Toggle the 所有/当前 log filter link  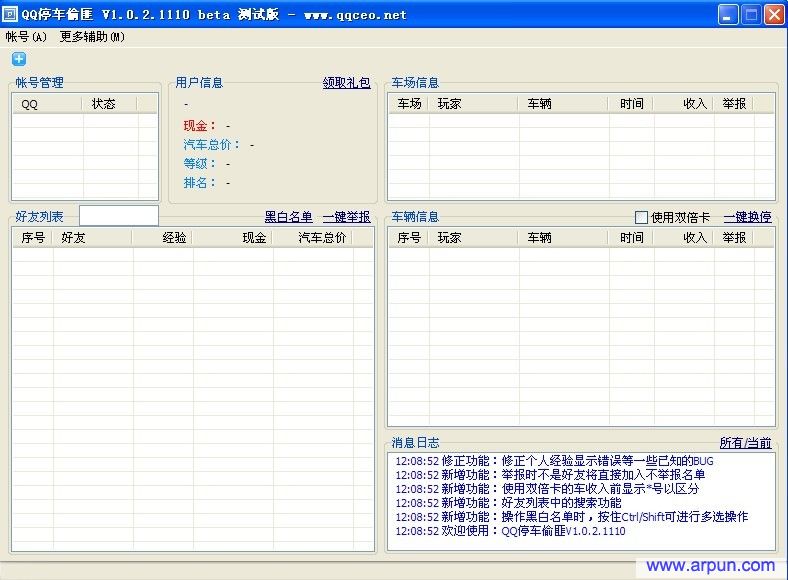pyautogui.click(x=745, y=442)
